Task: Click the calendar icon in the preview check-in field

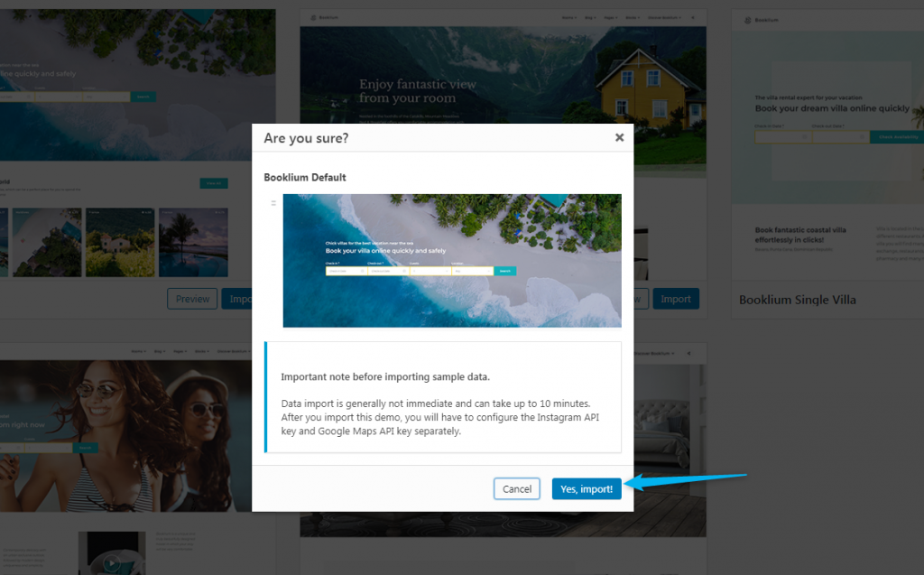Action: pos(362,272)
